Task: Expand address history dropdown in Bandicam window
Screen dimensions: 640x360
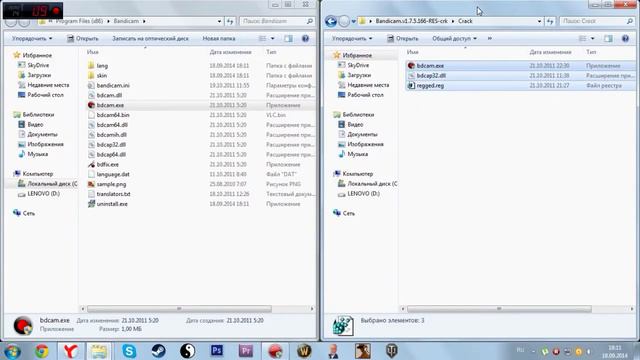Action: click(x=219, y=21)
